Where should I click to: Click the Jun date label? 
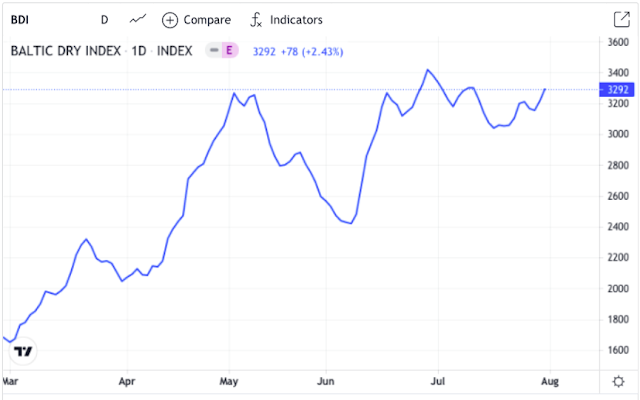coord(326,382)
